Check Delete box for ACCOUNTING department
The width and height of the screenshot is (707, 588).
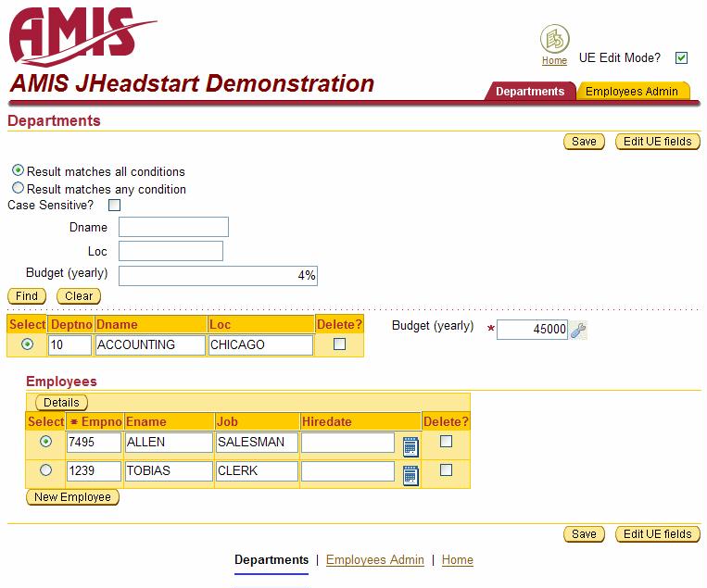point(339,344)
